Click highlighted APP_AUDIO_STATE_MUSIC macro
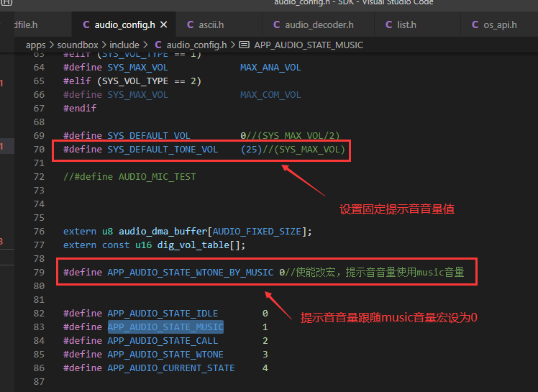Screen dimensions: 538x392 click(165, 327)
